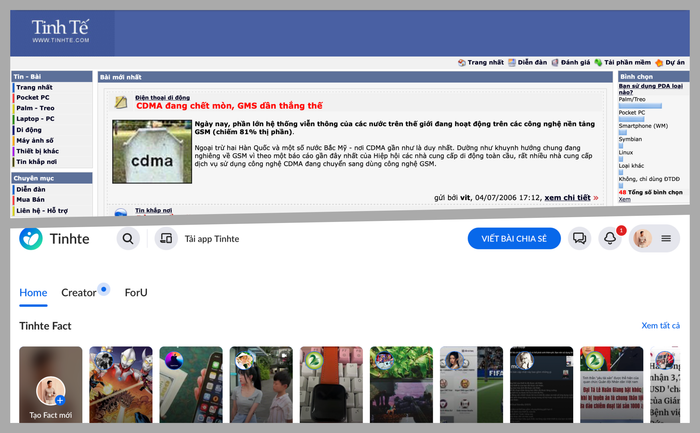Screen dimensions: 700x433
Task: Select Di động in sidebar
Action: (29, 129)
